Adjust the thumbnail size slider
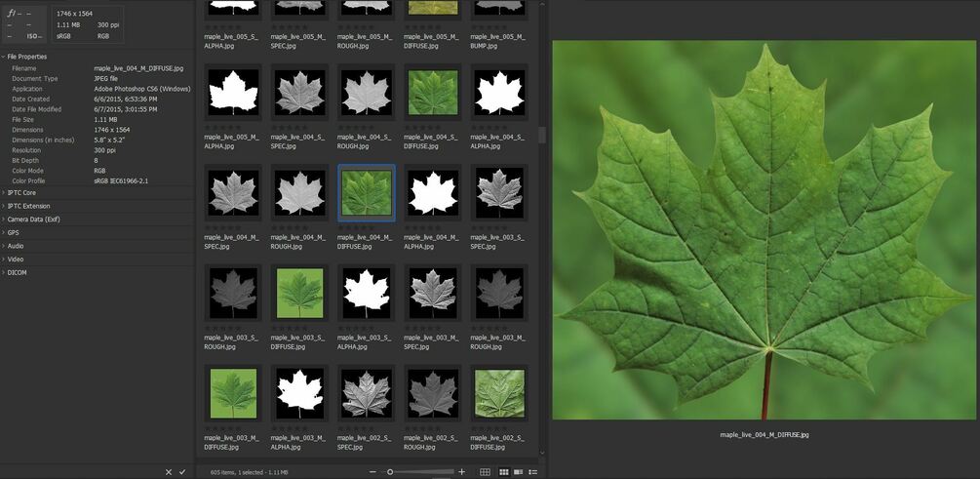The height and width of the screenshot is (479, 980). pos(390,472)
